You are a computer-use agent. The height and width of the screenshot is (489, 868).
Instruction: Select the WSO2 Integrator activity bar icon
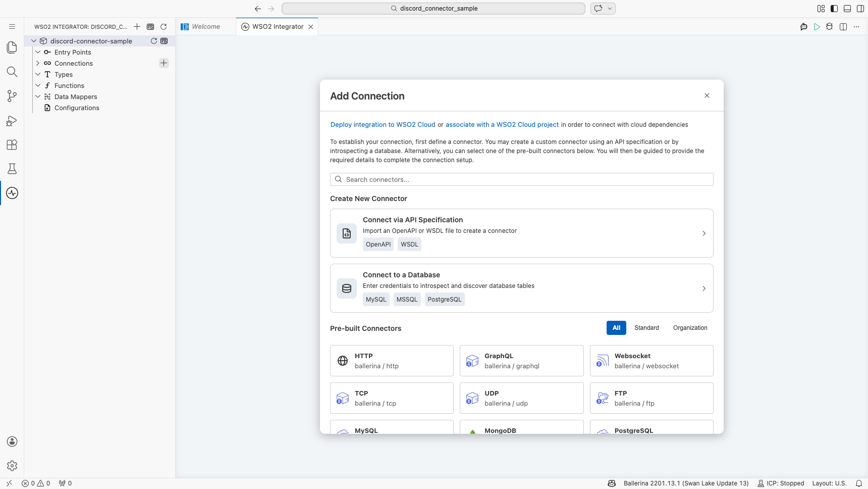pyautogui.click(x=12, y=193)
